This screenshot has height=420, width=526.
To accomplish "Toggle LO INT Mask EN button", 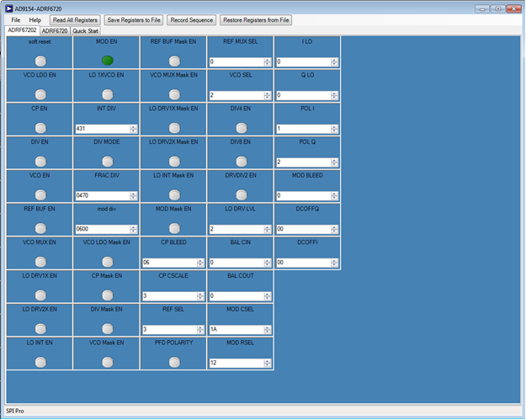I will pos(174,195).
